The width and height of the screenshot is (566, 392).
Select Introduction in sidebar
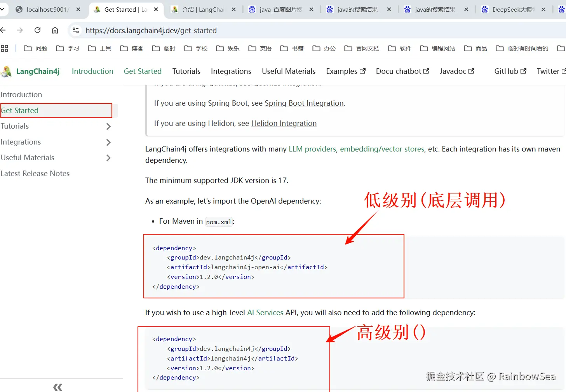21,94
